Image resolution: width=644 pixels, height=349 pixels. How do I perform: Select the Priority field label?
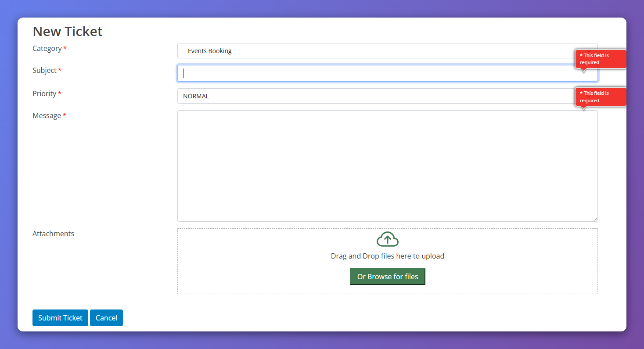tap(44, 94)
